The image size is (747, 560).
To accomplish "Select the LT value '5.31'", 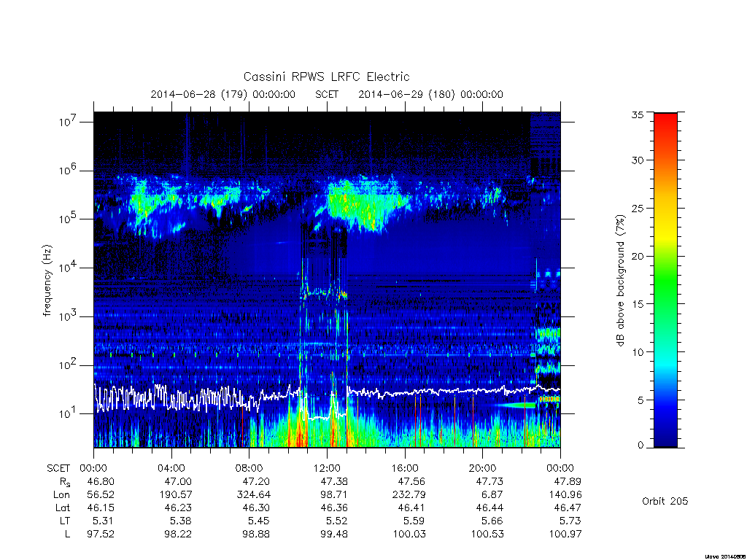I will 104,521.
